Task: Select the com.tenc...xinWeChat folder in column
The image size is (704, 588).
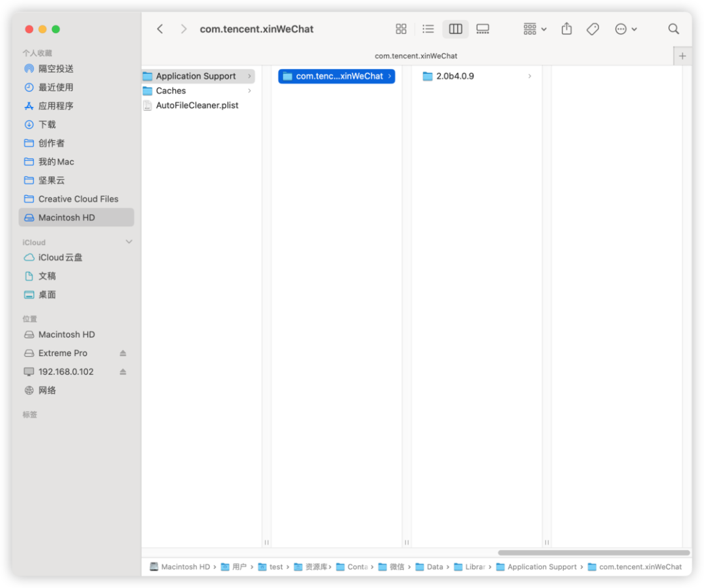Action: [x=336, y=76]
